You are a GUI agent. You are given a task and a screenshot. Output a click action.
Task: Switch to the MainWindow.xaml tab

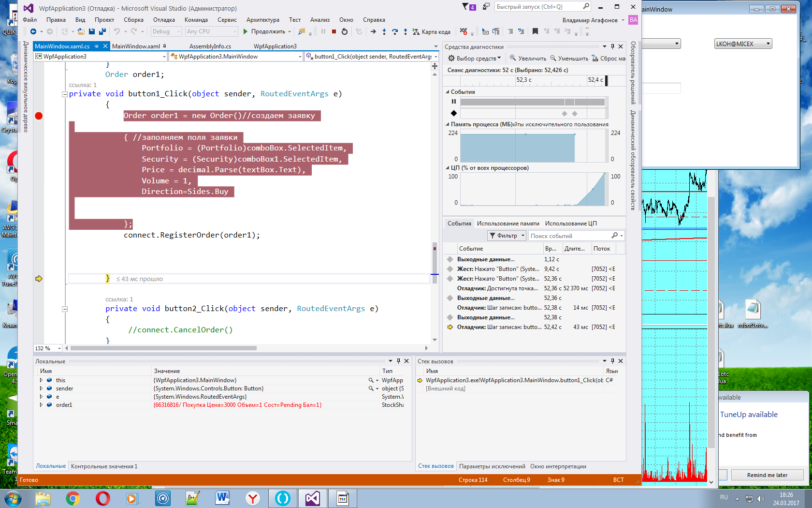click(136, 46)
